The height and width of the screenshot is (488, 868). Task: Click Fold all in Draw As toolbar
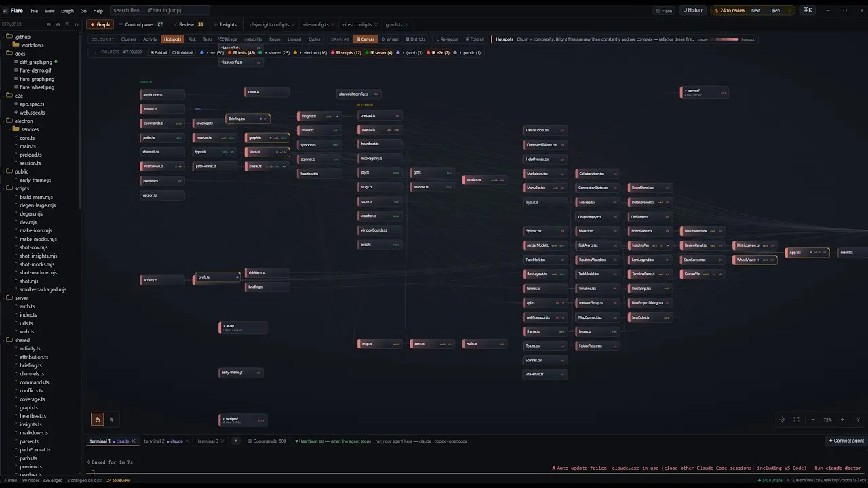coord(475,39)
